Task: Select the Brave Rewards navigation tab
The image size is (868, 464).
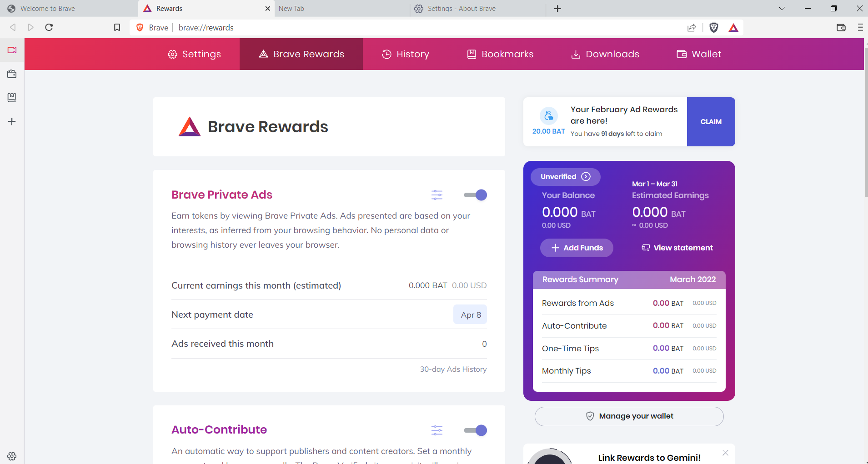Action: pyautogui.click(x=301, y=54)
